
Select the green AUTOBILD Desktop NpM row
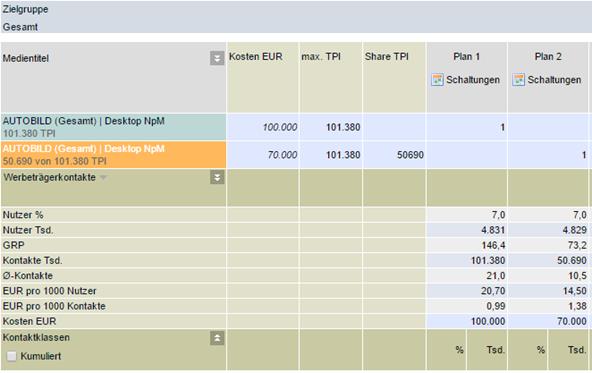coord(114,127)
